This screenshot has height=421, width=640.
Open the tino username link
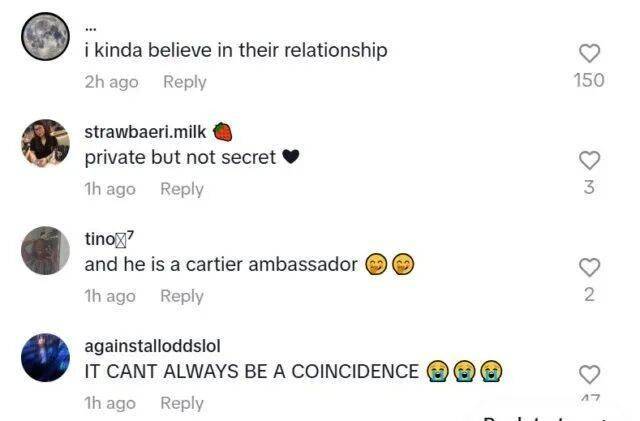109,238
